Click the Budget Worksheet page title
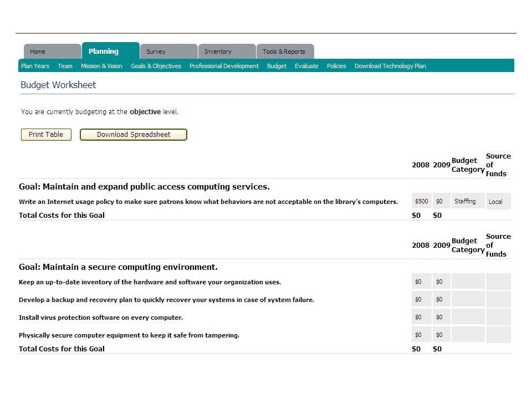 click(x=58, y=85)
